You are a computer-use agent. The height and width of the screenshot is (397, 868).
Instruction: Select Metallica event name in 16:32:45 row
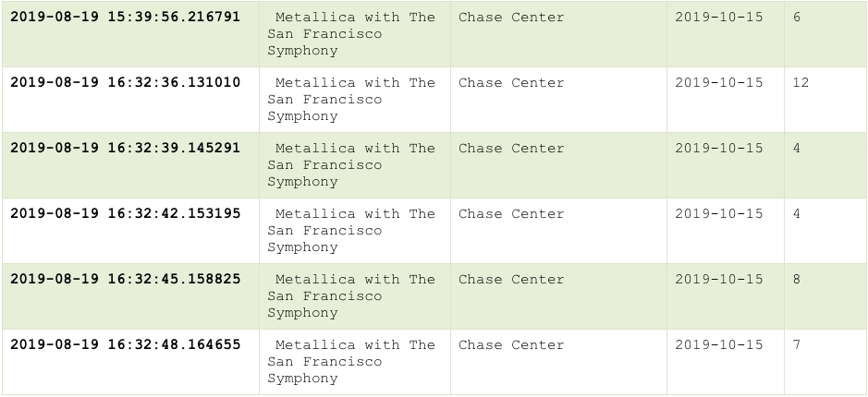[351, 296]
